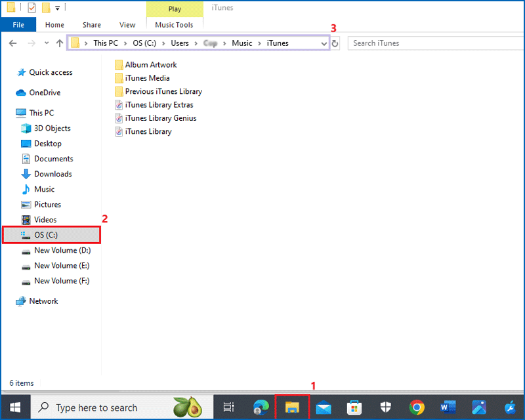The width and height of the screenshot is (525, 420).
Task: Open Windows Security shield icon
Action: pos(386,408)
